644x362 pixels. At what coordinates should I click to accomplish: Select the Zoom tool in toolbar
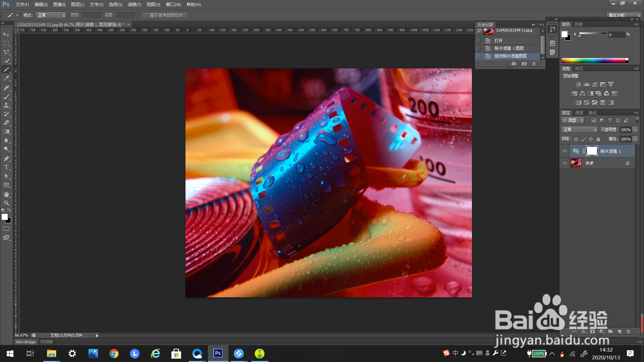(6, 203)
